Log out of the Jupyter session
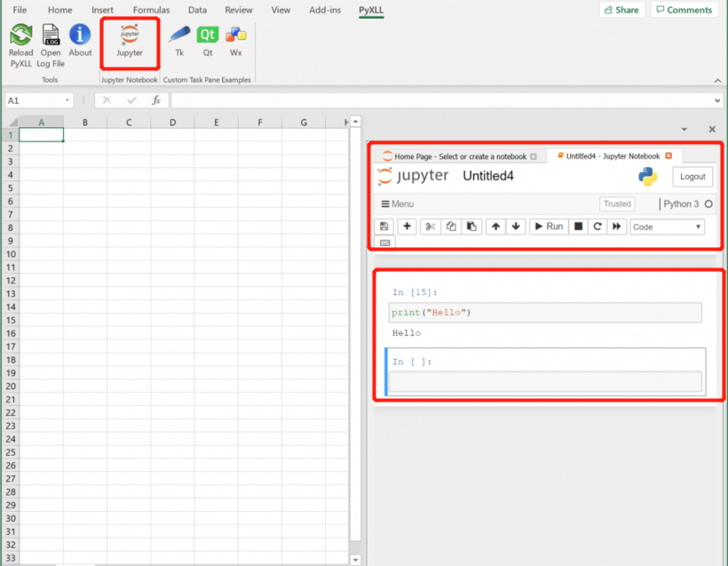728x566 pixels. (692, 176)
